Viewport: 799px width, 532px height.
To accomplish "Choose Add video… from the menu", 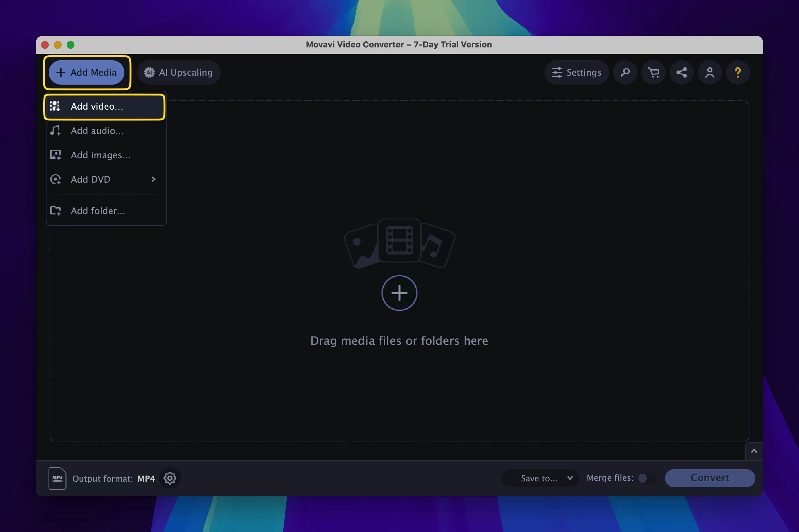I will coord(105,106).
